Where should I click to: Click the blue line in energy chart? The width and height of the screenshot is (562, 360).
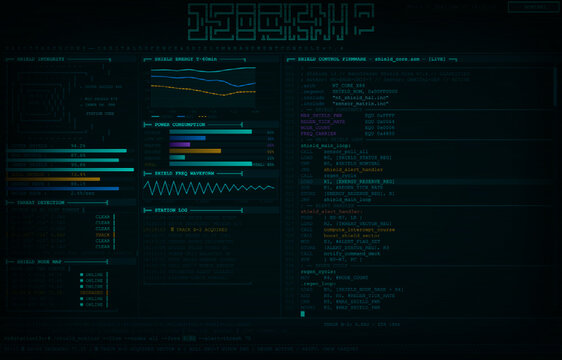pos(203,80)
